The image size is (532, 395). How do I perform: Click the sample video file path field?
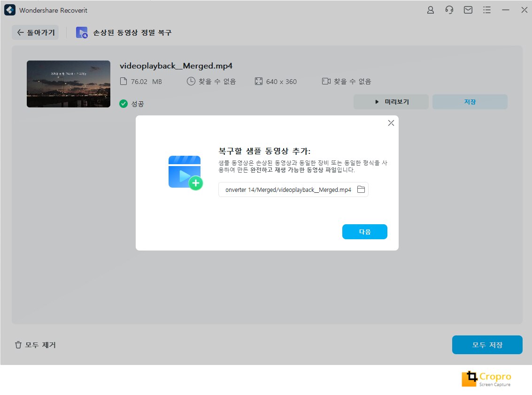(293, 190)
